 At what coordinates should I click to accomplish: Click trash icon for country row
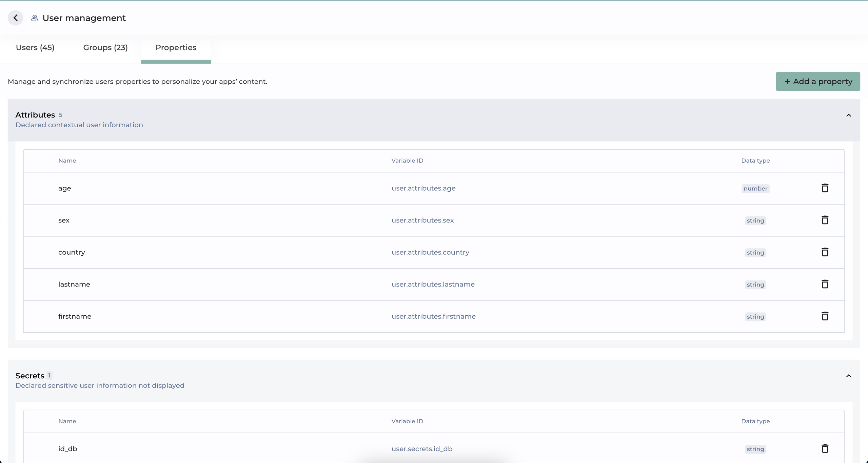pos(825,252)
